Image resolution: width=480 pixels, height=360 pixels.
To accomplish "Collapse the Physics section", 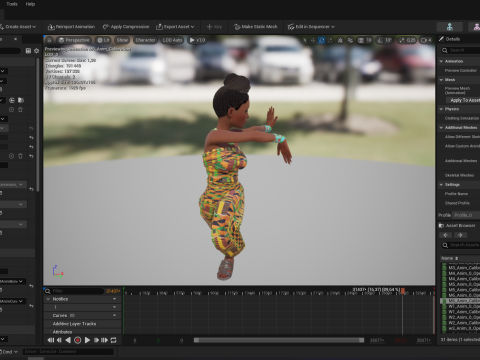I will click(x=441, y=109).
